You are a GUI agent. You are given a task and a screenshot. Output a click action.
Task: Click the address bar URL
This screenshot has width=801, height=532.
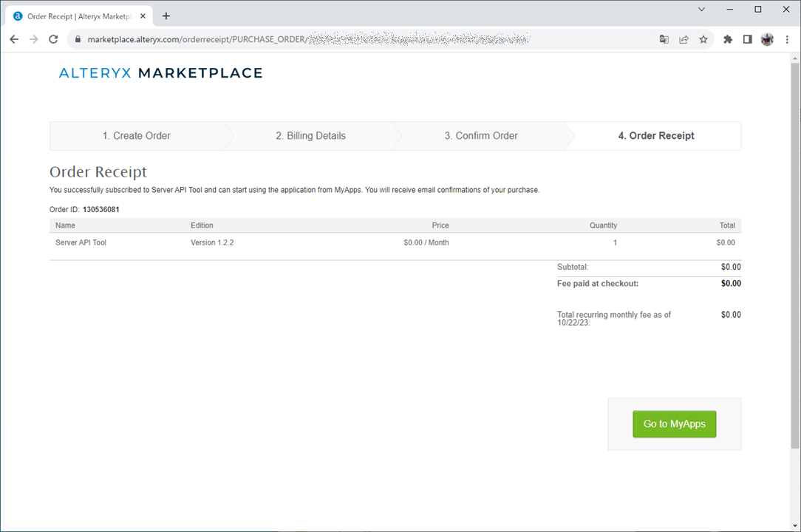click(296, 39)
